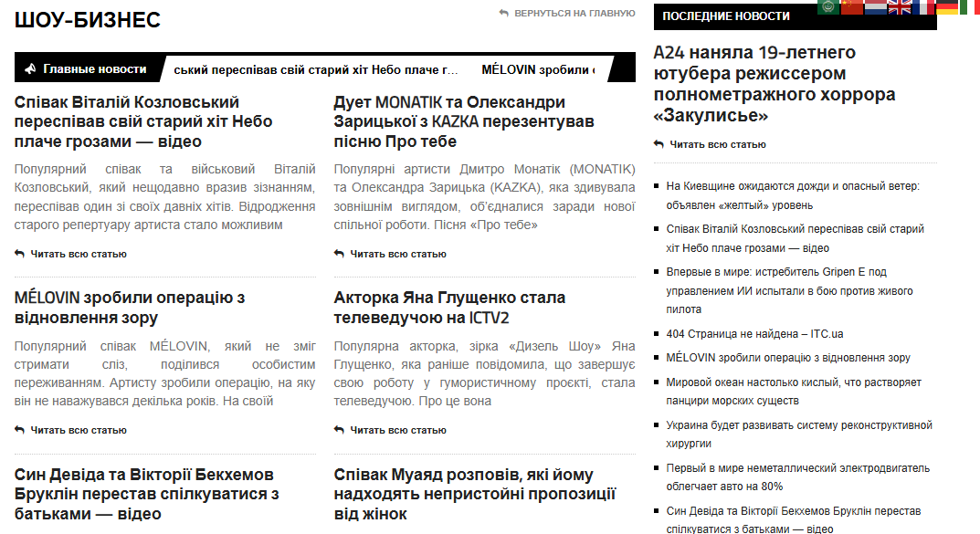Screen dimensions: 980x534
Task: Open headline about Віталій Козловський переспівав хіт
Action: [143, 121]
